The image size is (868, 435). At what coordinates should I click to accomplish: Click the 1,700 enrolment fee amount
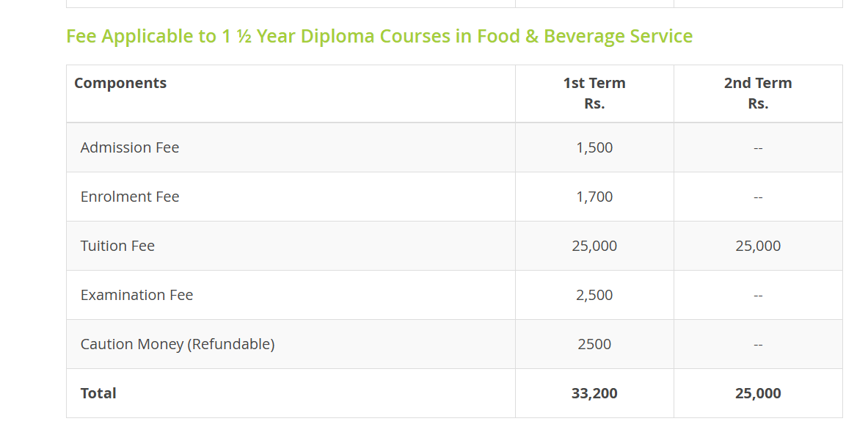pyautogui.click(x=594, y=197)
